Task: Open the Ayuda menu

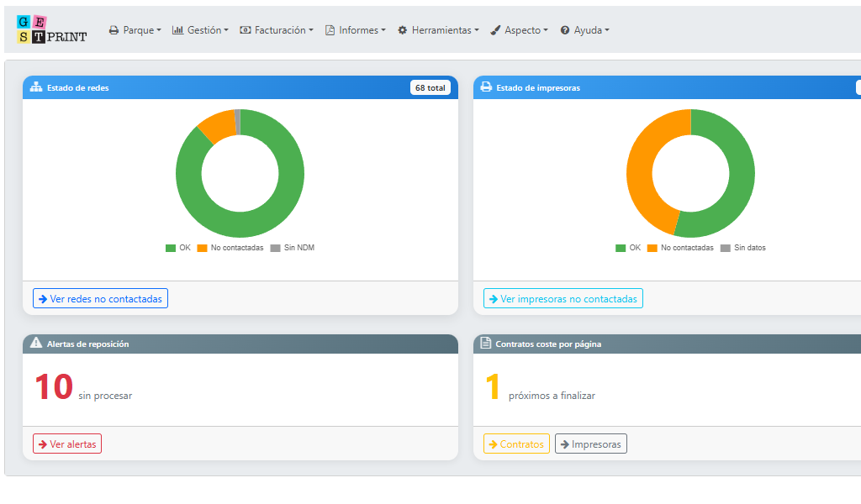Action: click(585, 30)
